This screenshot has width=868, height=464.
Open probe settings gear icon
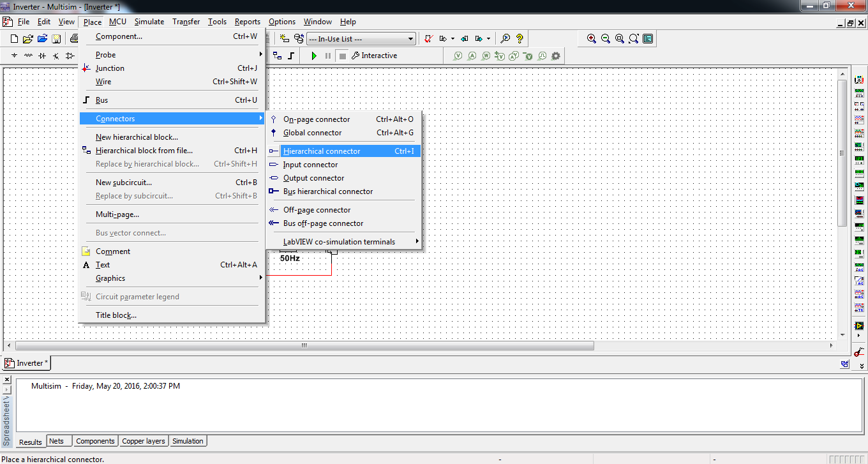(556, 56)
